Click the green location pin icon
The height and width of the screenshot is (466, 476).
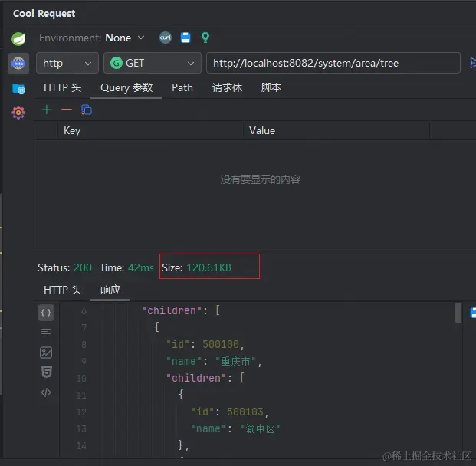[205, 38]
